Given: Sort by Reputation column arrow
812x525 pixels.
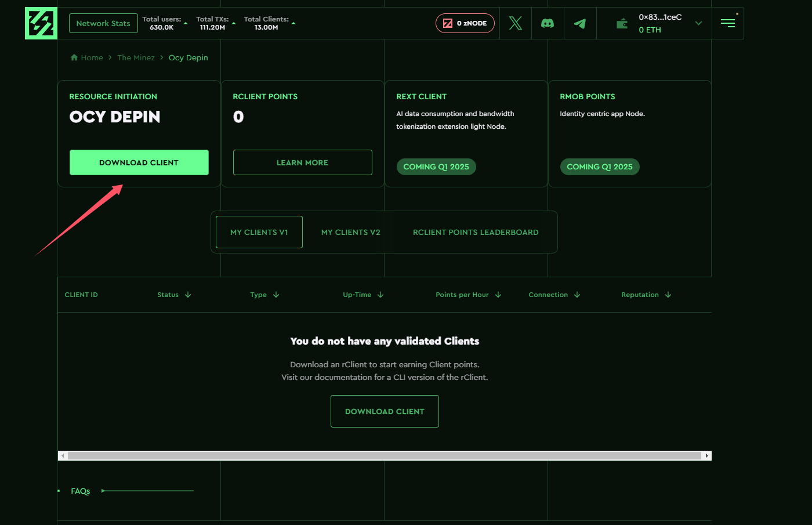Looking at the screenshot, I should 668,295.
